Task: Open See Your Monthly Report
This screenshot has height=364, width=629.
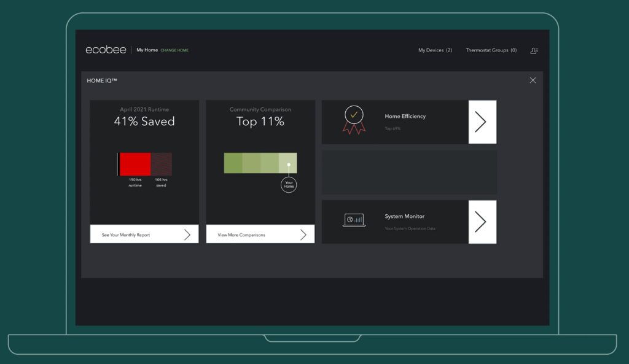Action: [126, 235]
